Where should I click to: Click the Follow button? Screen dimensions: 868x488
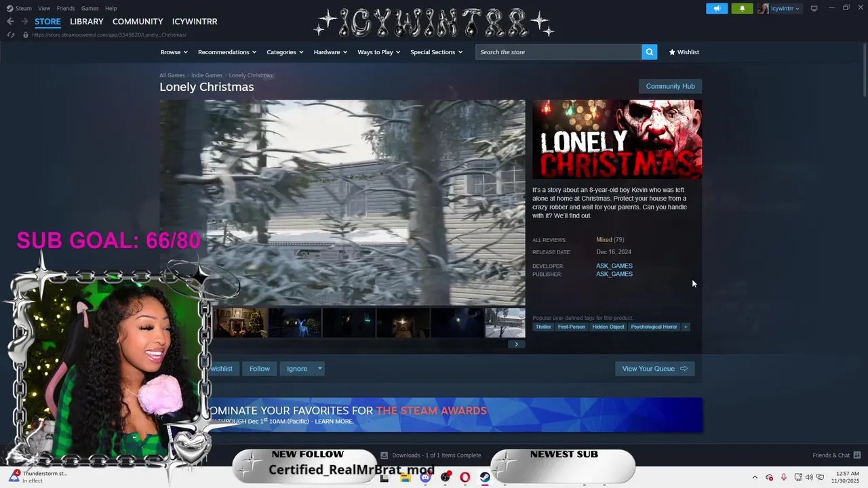click(260, 369)
